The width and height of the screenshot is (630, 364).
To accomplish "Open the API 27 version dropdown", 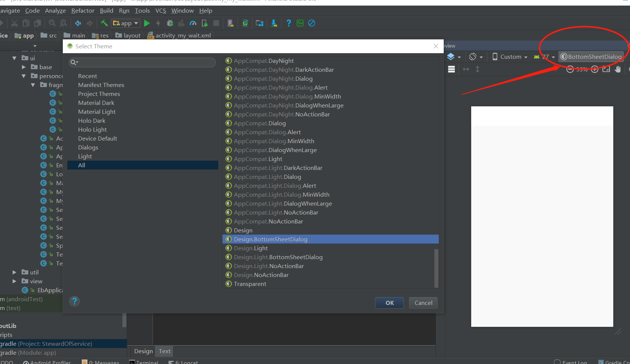I will (544, 57).
